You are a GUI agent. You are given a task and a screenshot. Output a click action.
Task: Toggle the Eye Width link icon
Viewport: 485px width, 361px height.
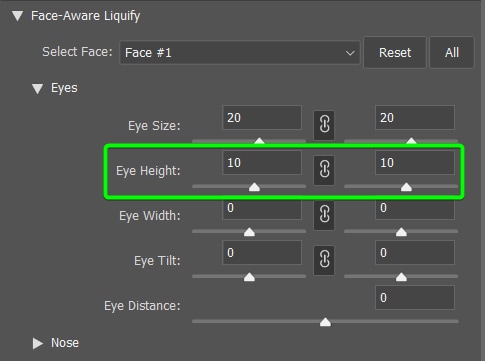(324, 215)
